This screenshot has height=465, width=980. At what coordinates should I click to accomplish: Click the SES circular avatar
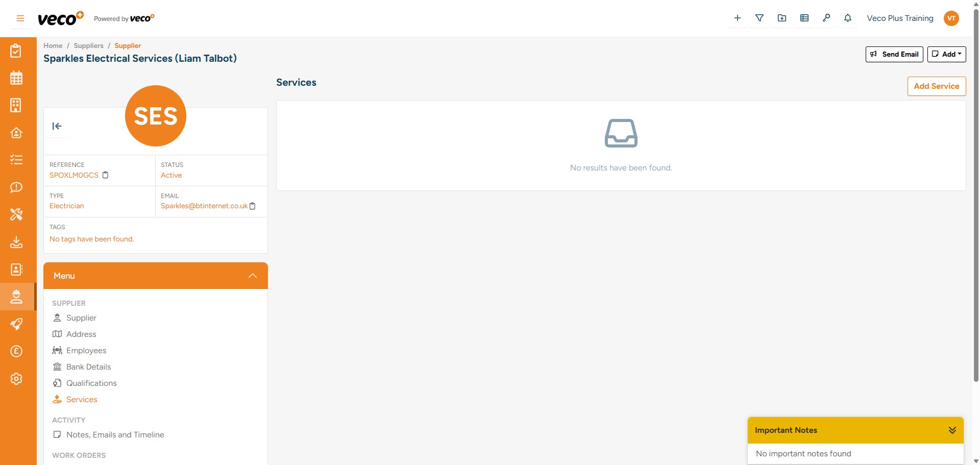coord(155,115)
